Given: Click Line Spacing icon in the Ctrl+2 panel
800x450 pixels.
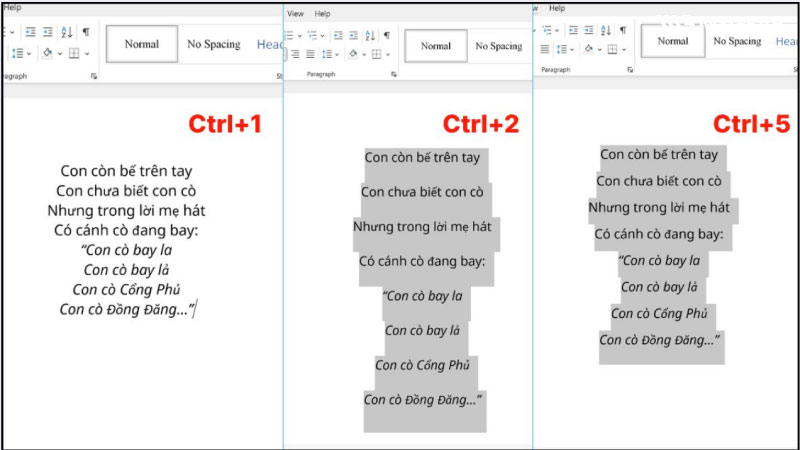Looking at the screenshot, I should 327,54.
